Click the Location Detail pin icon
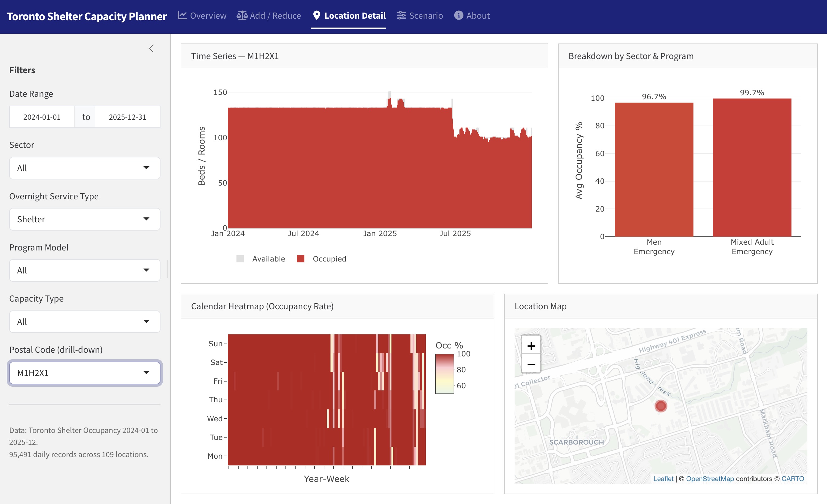Viewport: 827px width, 504px height. [316, 15]
